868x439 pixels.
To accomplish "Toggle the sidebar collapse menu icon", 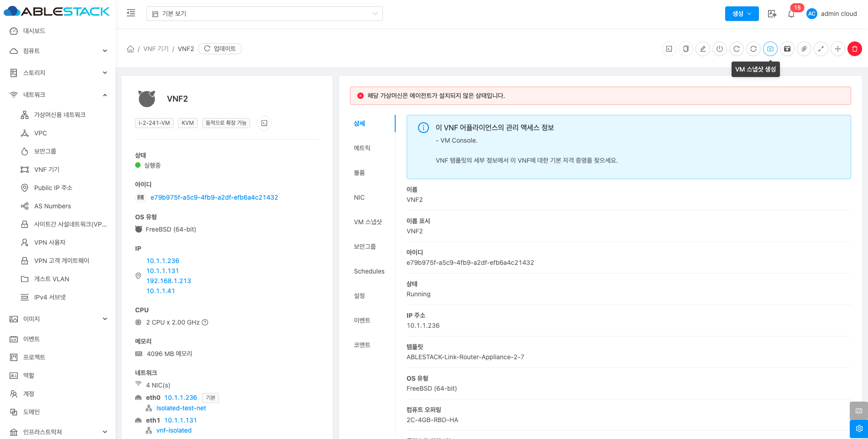I will pyautogui.click(x=131, y=13).
